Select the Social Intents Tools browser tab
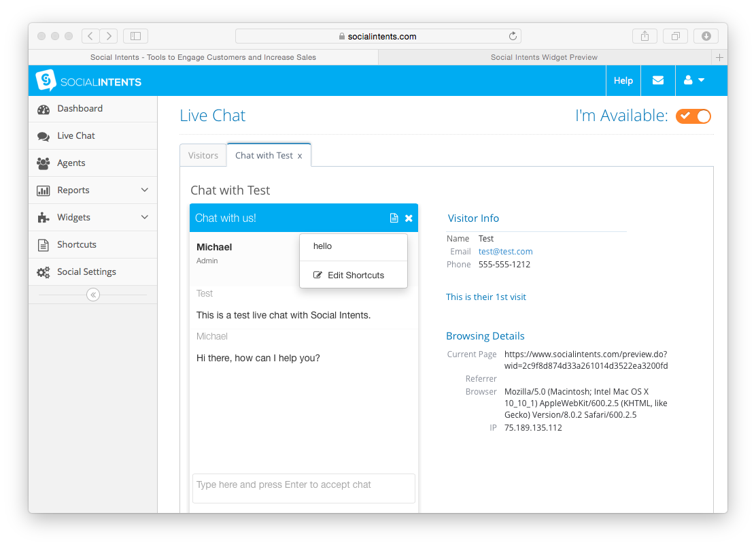 [203, 57]
